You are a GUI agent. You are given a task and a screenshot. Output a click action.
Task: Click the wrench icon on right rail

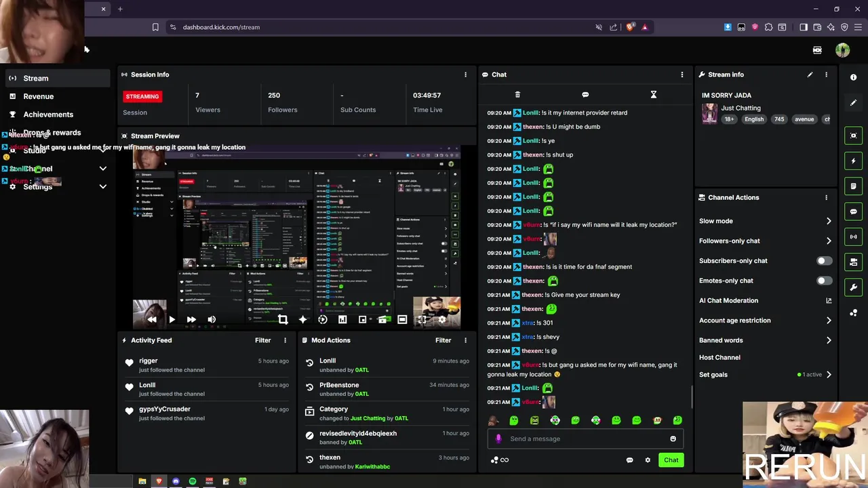click(x=854, y=287)
